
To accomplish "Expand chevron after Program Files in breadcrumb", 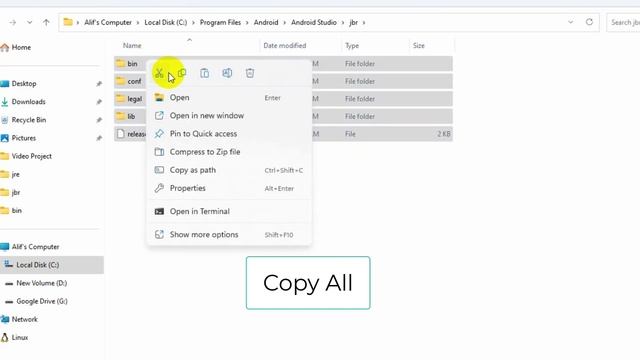I will [x=247, y=22].
